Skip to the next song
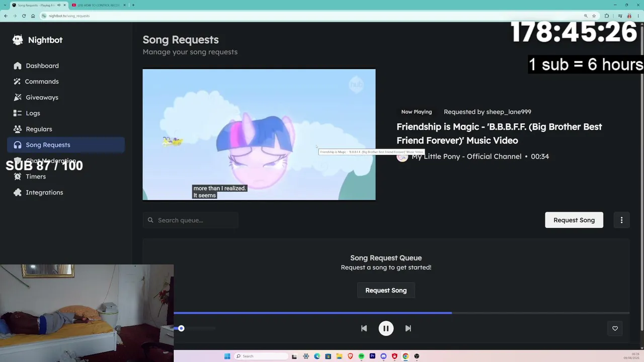The width and height of the screenshot is (644, 362). click(408, 328)
